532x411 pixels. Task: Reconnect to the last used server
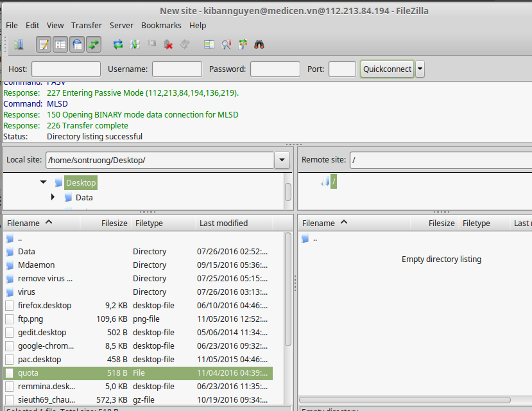pos(185,44)
